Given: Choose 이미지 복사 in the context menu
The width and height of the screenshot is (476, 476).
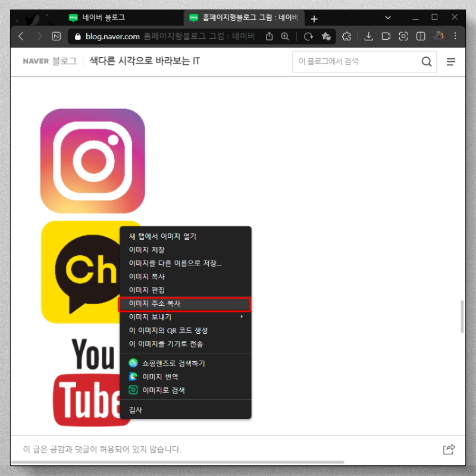Looking at the screenshot, I should point(186,276).
